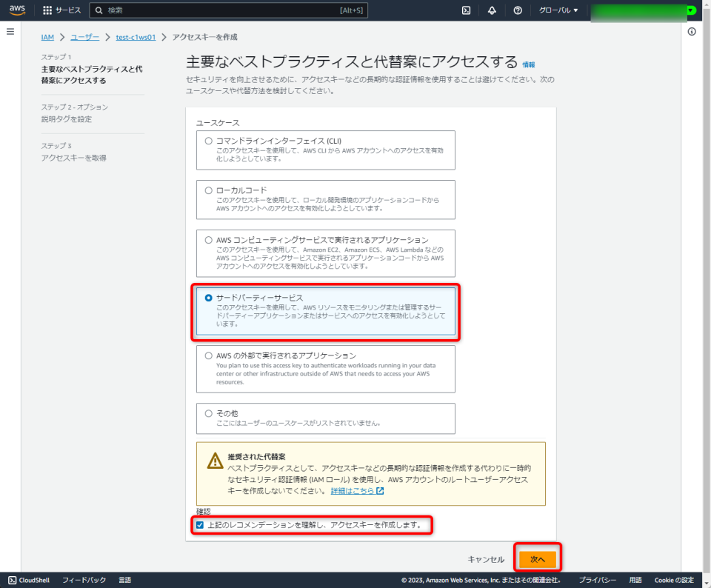Image resolution: width=711 pixels, height=588 pixels.
Task: Click inside the 検索 search field
Action: click(185, 10)
